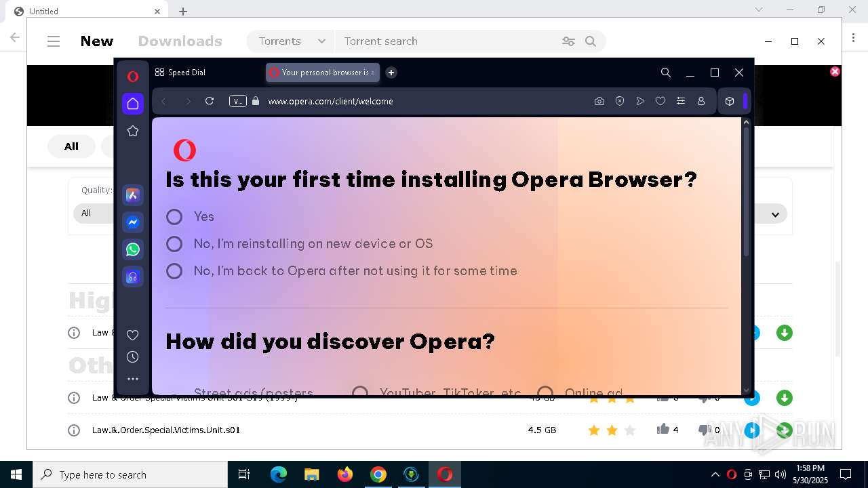Screen dimensions: 868x488
Task: Expand the Torrents category dropdown
Action: [291, 41]
